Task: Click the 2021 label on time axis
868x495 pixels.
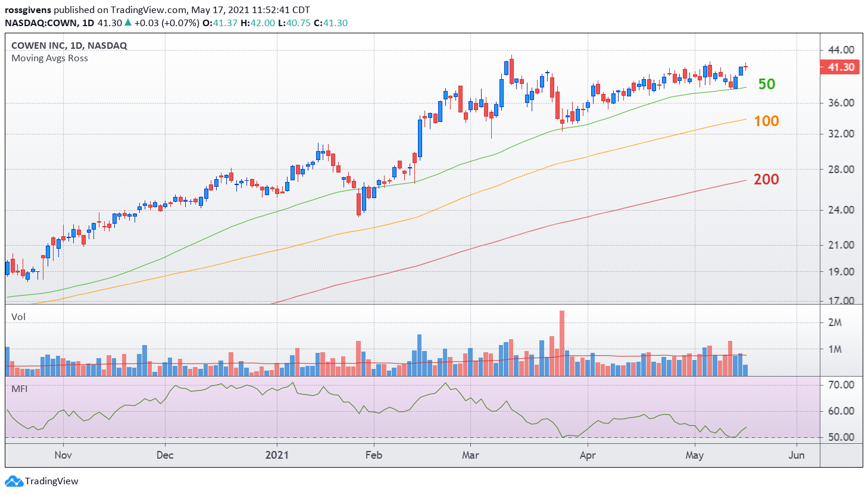Action: pos(277,455)
